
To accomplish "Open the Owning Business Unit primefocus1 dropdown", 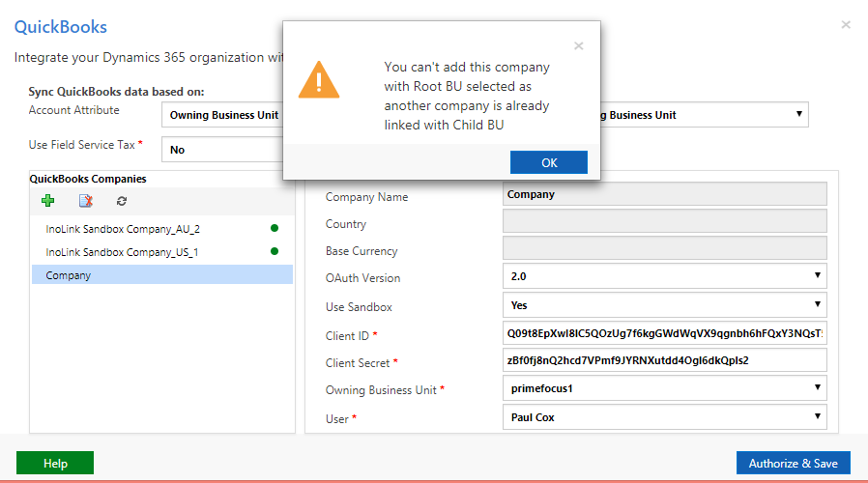I will (x=664, y=387).
